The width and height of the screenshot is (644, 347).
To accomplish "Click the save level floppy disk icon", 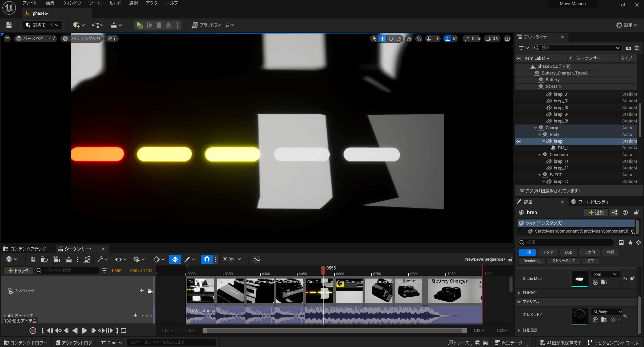I will pyautogui.click(x=9, y=25).
